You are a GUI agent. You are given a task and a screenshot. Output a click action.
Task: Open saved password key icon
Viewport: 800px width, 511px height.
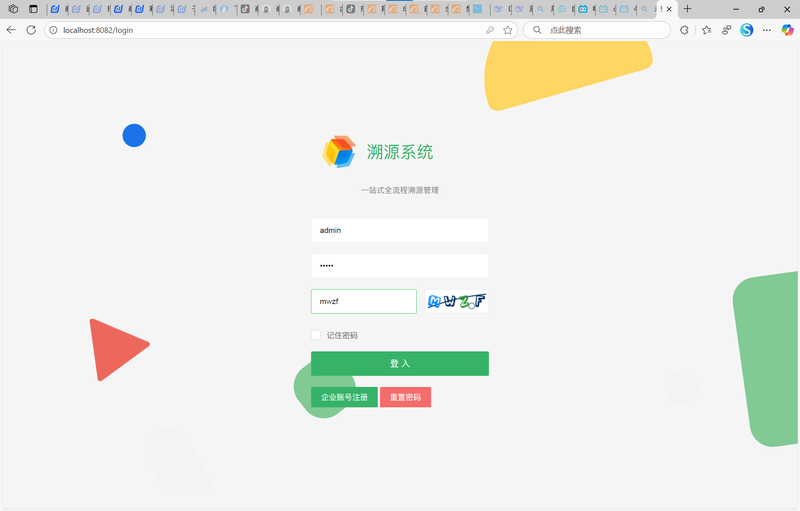pyautogui.click(x=490, y=30)
